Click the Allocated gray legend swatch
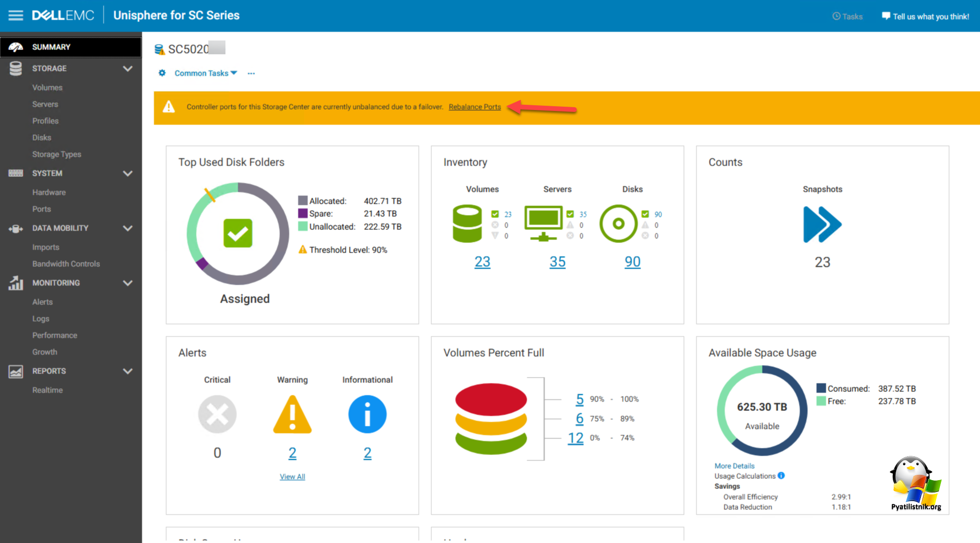 tap(303, 201)
